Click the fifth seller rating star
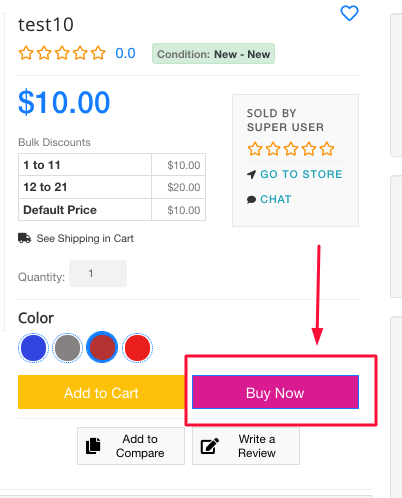This screenshot has width=402, height=498. pos(327,149)
